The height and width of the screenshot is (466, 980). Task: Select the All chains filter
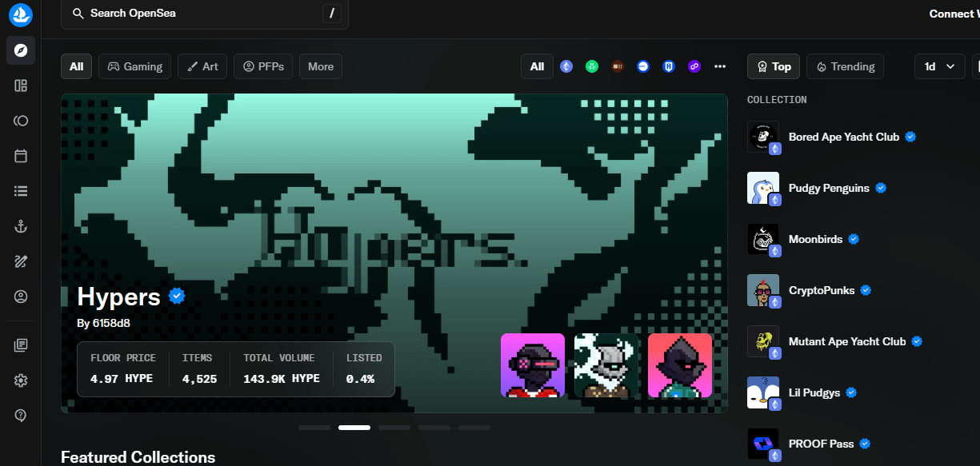[x=537, y=66]
